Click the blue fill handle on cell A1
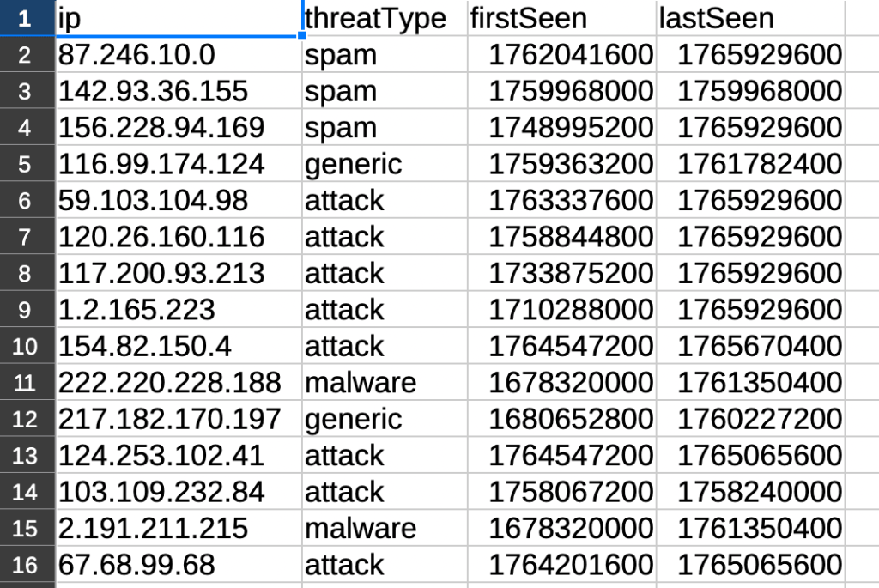The image size is (879, 588). (x=301, y=33)
